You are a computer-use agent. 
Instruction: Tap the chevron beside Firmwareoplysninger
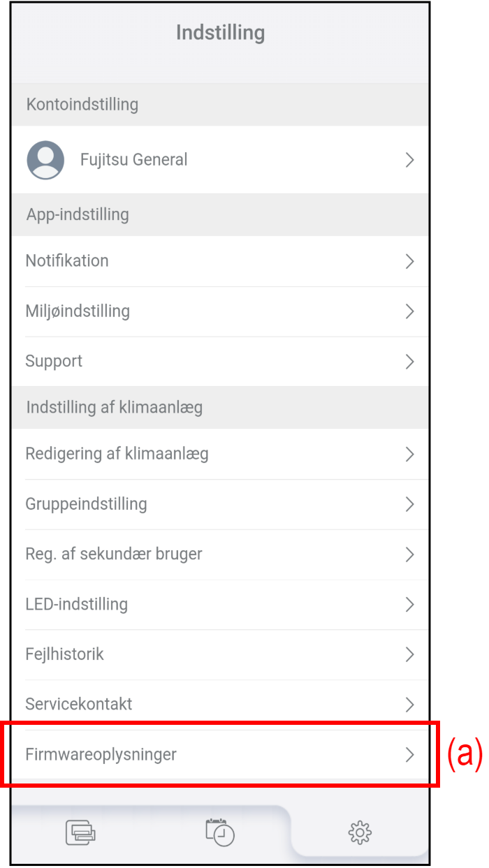point(410,754)
